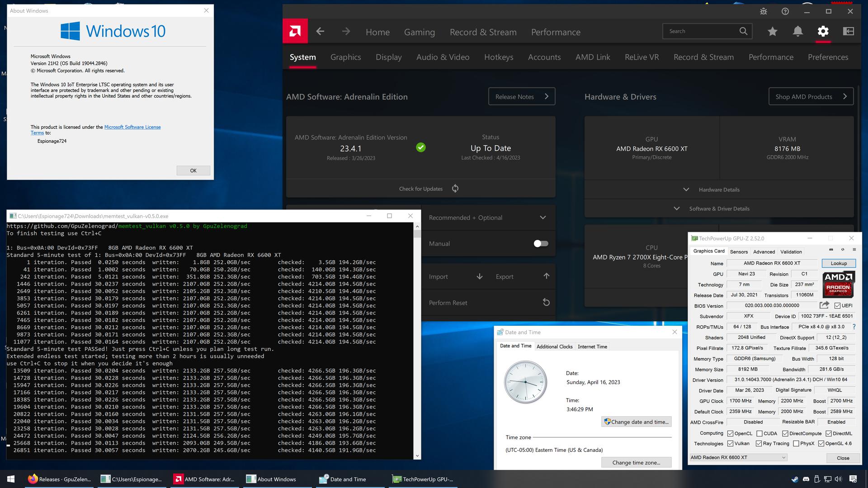Toggle the Ray Tracing checkbox
This screenshot has width=868, height=488.
pos(759,444)
